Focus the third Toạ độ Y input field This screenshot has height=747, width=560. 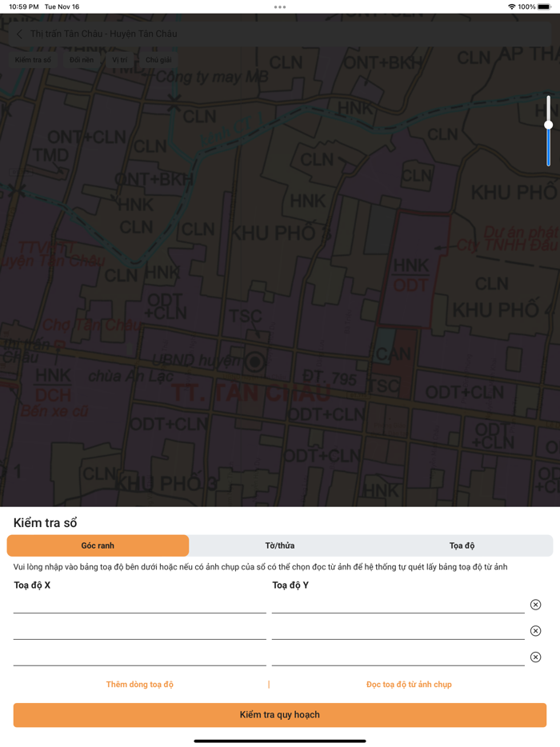point(398,657)
